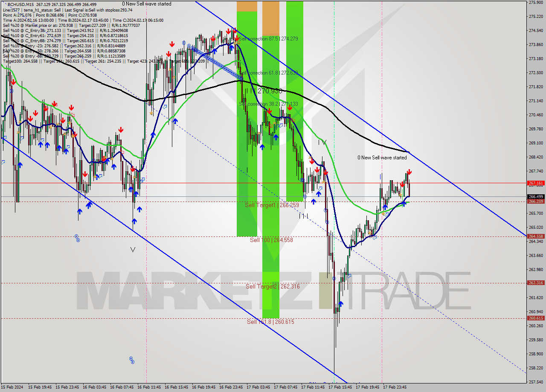
Task: Click the '16 Feb 11:45' time axis label
Action: tap(149, 388)
